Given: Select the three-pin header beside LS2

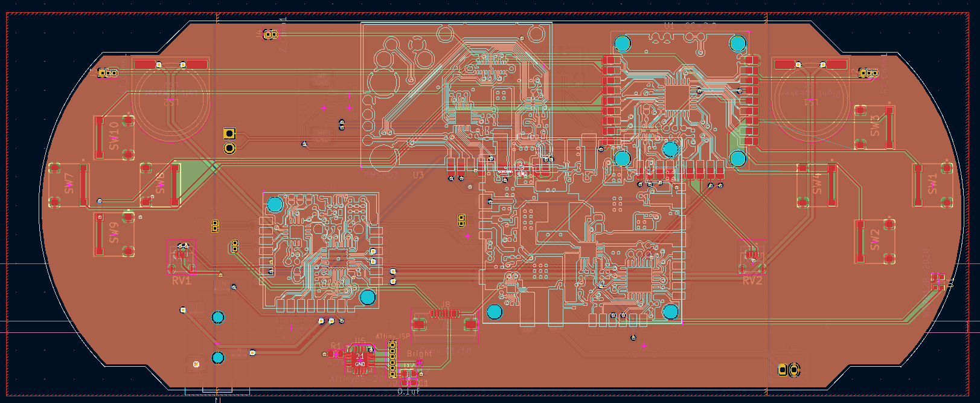Looking at the screenshot, I should [x=108, y=73].
